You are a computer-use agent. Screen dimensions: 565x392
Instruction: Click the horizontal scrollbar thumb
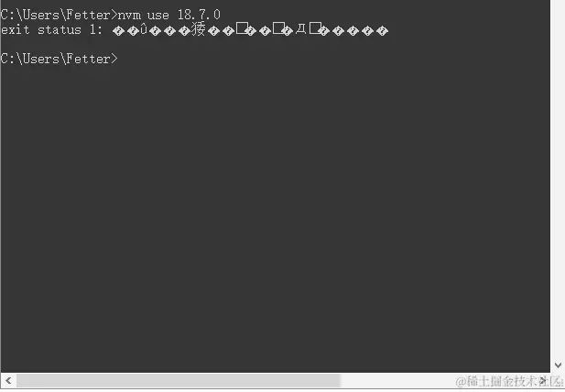178,380
